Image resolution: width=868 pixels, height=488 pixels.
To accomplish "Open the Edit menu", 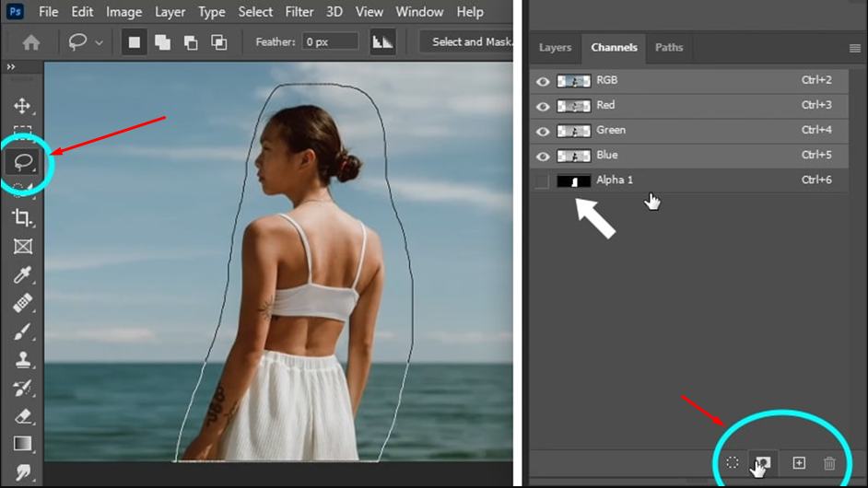I will [x=82, y=12].
